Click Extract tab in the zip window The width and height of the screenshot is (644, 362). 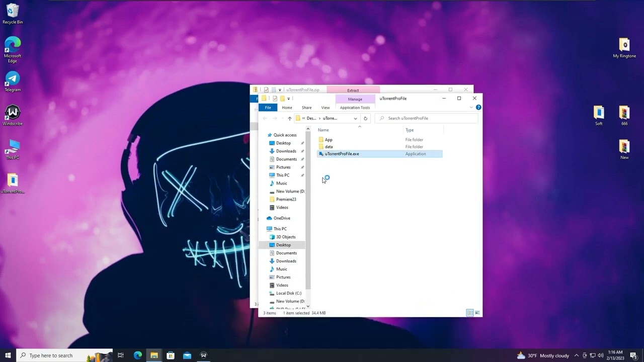(x=353, y=90)
